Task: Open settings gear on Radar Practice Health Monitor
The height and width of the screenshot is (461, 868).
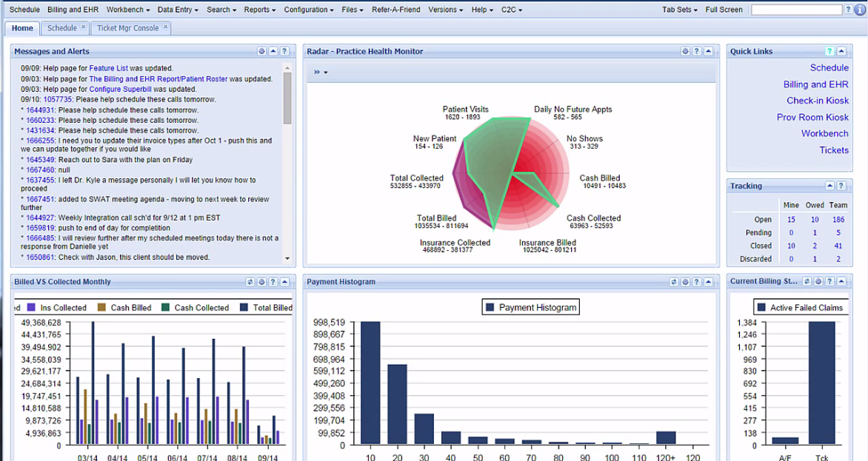Action: [x=685, y=51]
